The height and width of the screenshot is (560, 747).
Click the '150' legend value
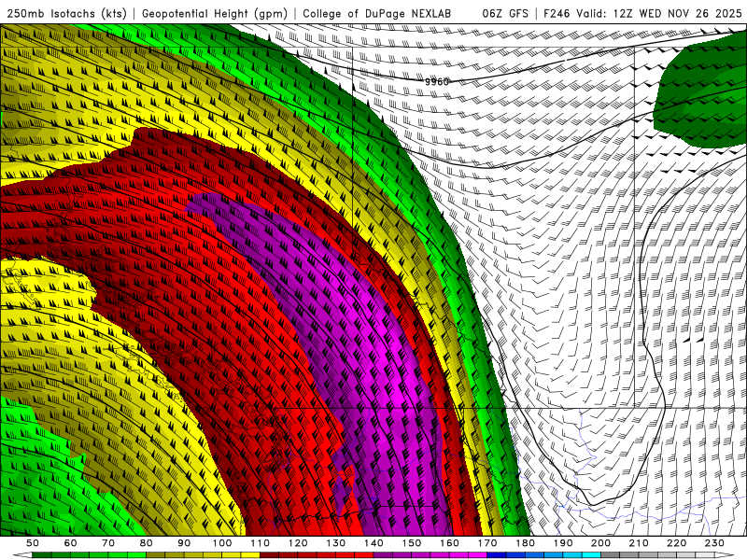tap(412, 543)
